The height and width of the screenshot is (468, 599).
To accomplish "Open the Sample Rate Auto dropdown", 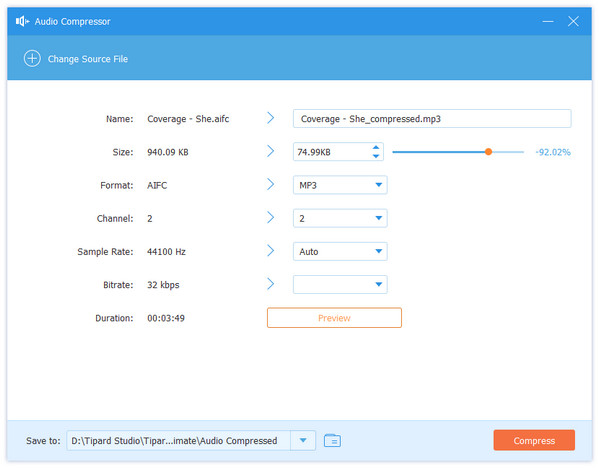I will coord(340,252).
